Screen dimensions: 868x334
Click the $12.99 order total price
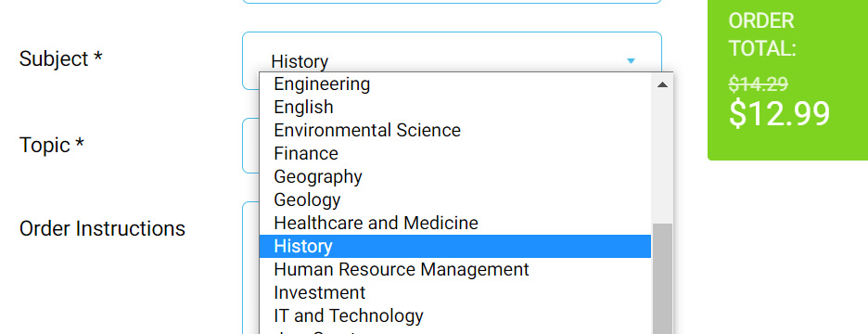coord(779,113)
